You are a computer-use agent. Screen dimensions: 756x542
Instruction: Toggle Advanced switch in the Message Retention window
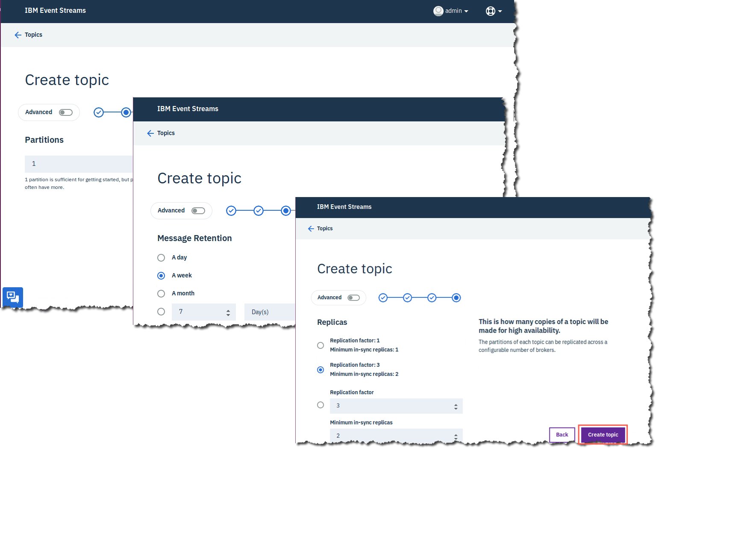(198, 211)
